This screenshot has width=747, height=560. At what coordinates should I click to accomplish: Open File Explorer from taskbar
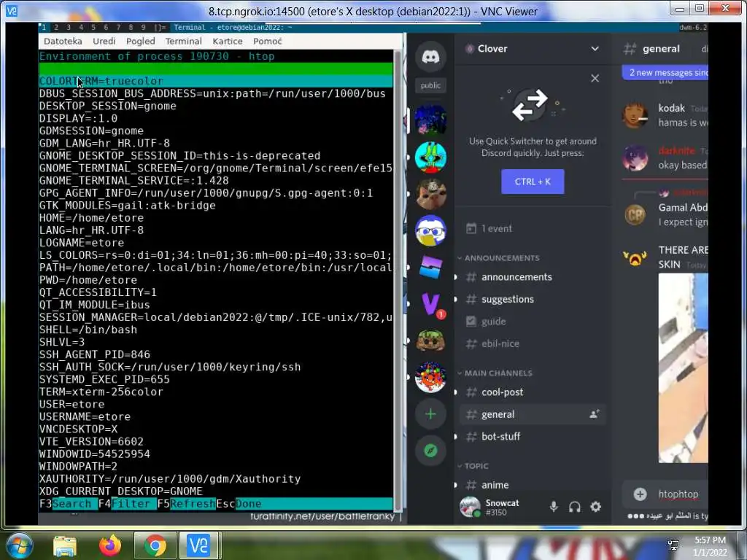coord(65,545)
